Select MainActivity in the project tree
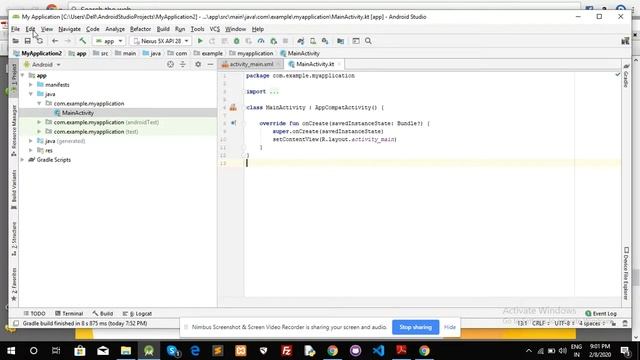 point(78,113)
